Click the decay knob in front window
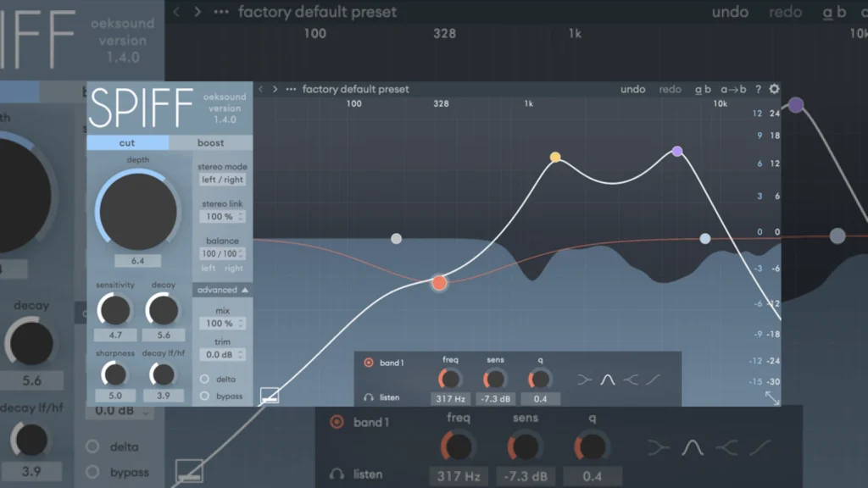Image resolution: width=868 pixels, height=488 pixels. coord(163,310)
